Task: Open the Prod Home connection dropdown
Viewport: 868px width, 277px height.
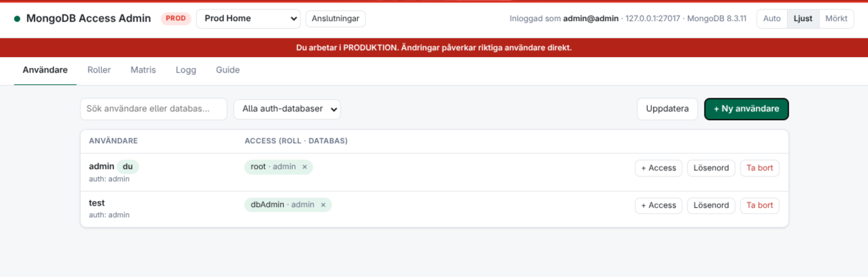Action: point(249,19)
